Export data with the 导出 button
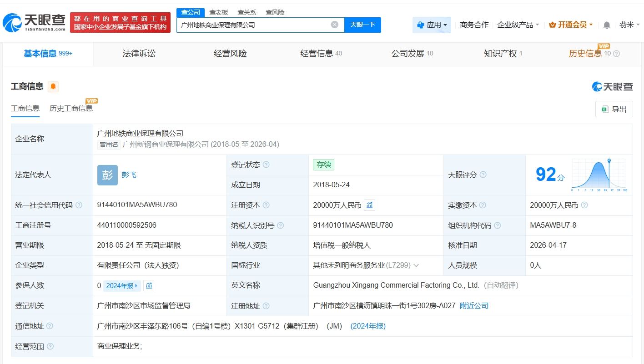Screen dimensions: 644x364 coord(614,109)
